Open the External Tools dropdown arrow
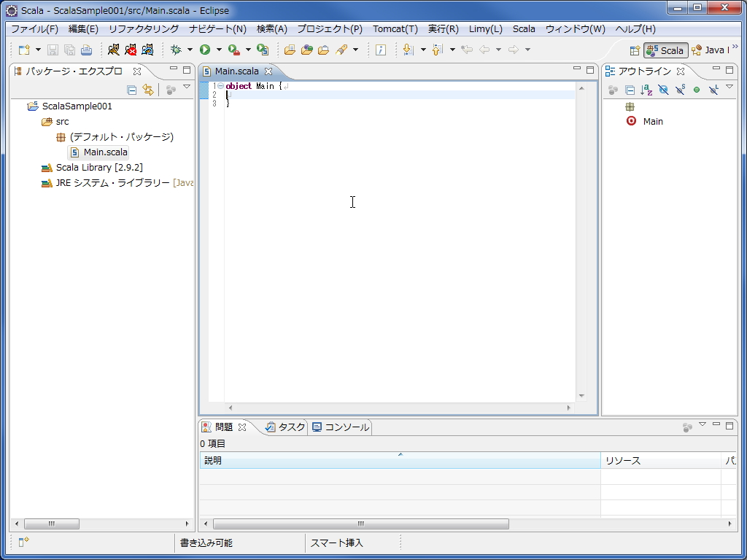747x560 pixels. click(248, 50)
